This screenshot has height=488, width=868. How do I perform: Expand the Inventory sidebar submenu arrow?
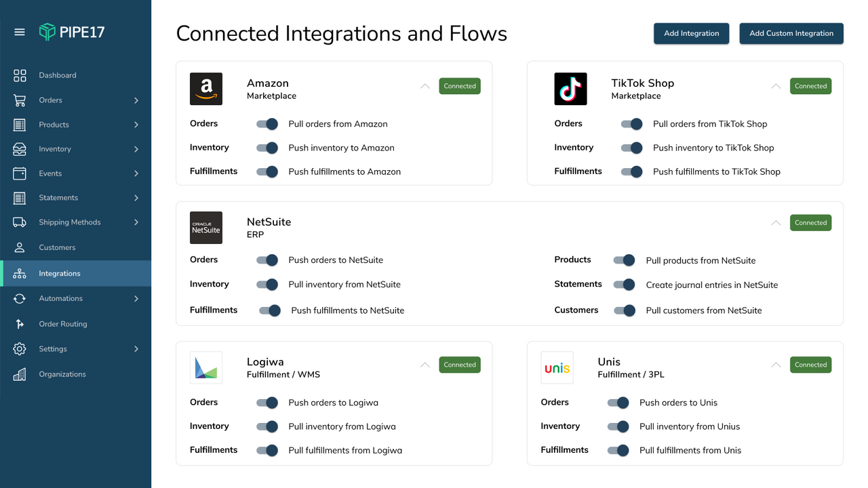136,149
